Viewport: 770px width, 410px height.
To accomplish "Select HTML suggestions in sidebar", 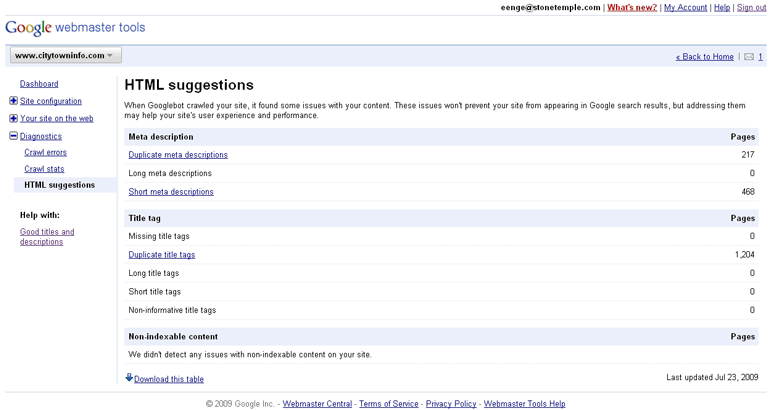I will 59,185.
